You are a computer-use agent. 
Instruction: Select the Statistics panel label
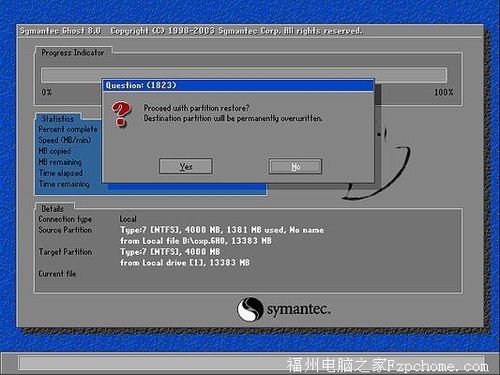[57, 119]
